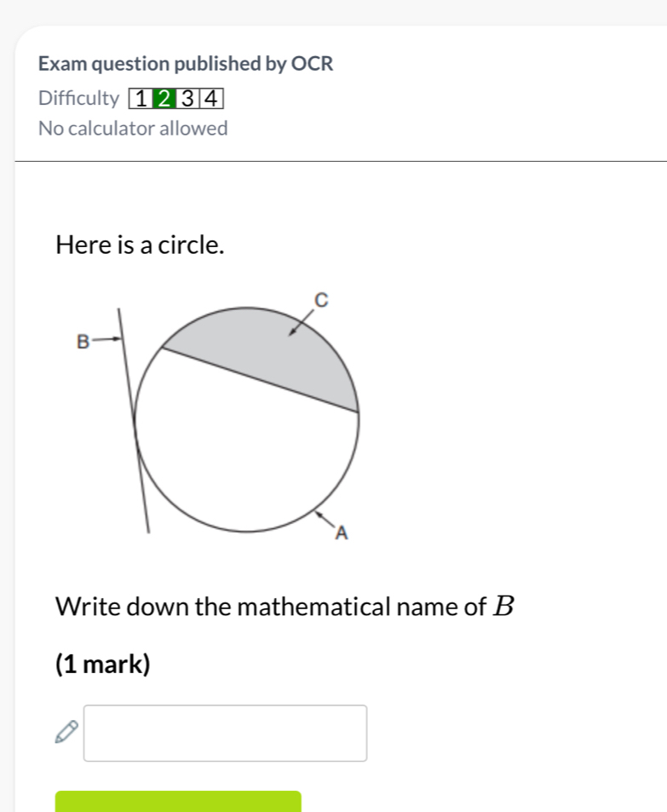Viewport: 667px width, 812px height.
Task: Click the 'No calculator allowed' text
Action: (133, 129)
